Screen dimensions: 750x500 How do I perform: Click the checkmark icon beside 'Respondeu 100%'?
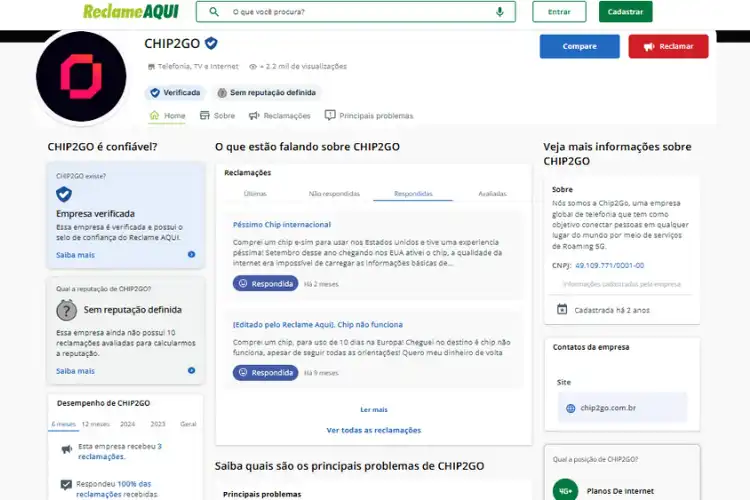[66, 485]
